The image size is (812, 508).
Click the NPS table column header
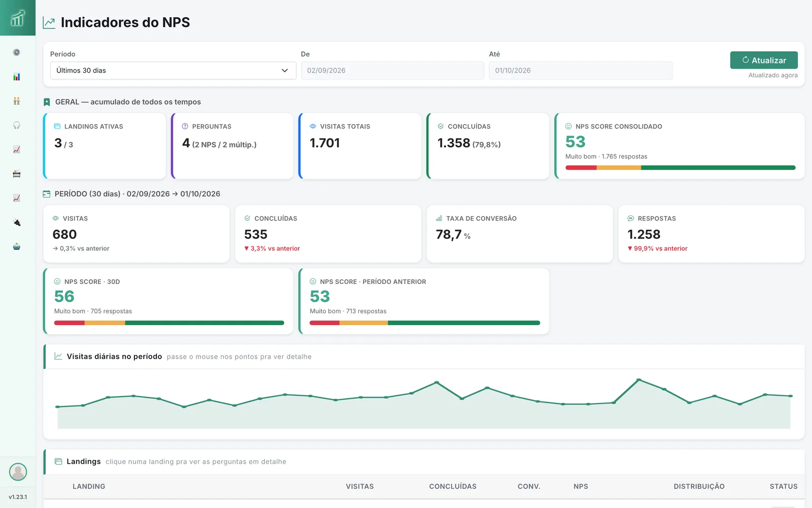pos(581,486)
